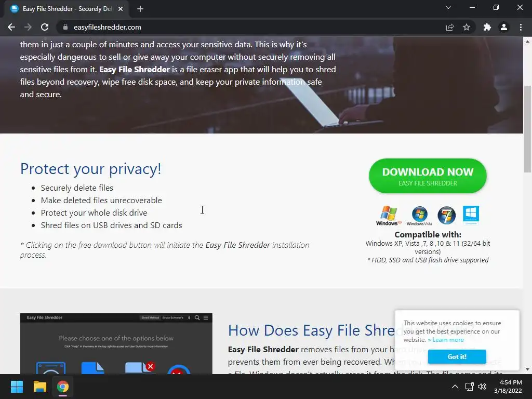Bookmark this page with the star icon
This screenshot has width=532, height=399.
pyautogui.click(x=467, y=27)
